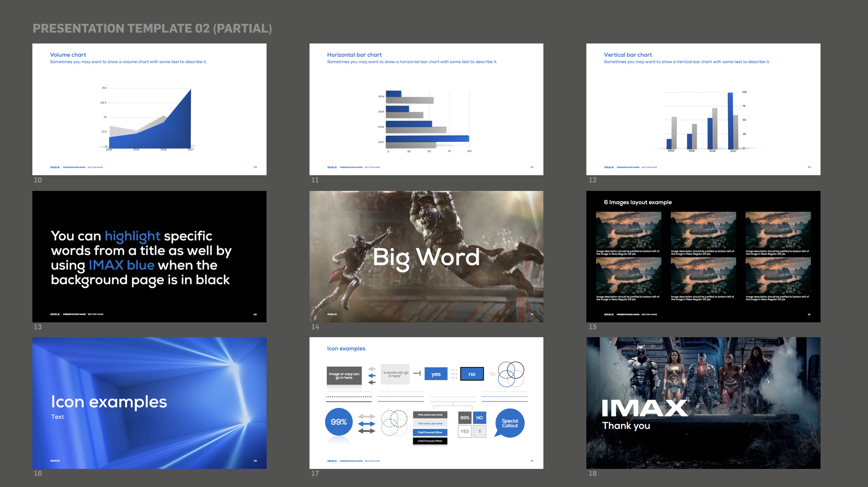Viewport: 868px width, 487px height.
Task: Select the dark gray 'First name Last name' label
Action: coord(430,415)
